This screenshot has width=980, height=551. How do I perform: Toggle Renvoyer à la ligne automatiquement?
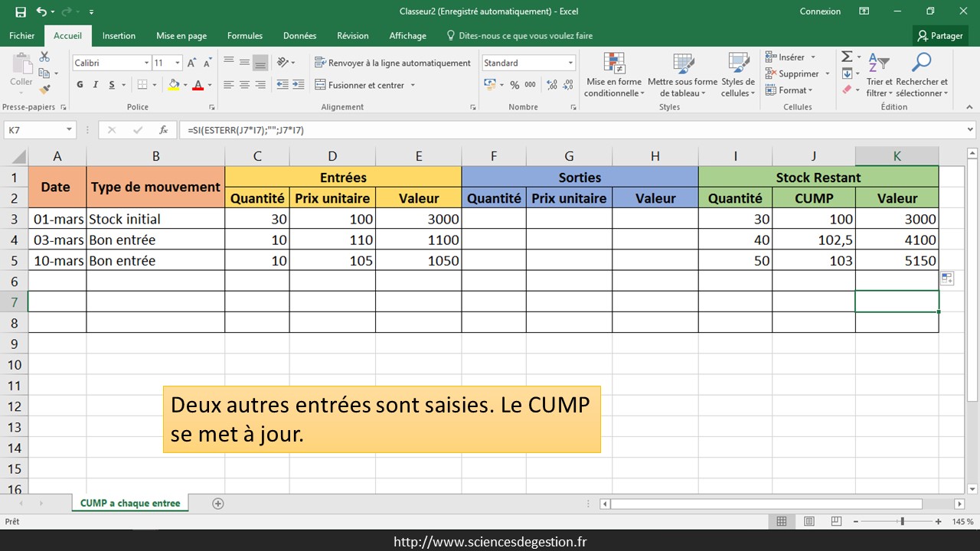[x=393, y=63]
